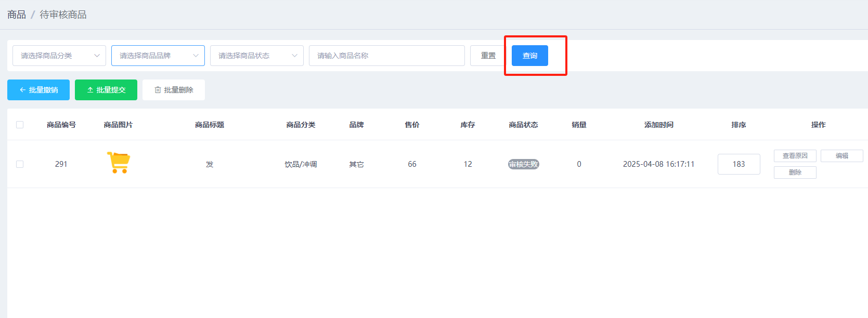The height and width of the screenshot is (318, 868).
Task: Click 编辑 to edit product 291
Action: pyautogui.click(x=841, y=156)
